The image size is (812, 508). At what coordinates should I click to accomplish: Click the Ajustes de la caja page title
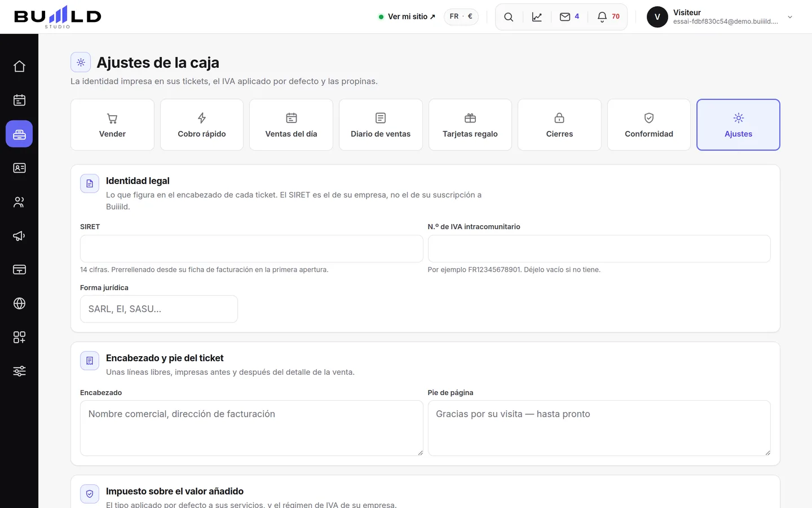pyautogui.click(x=158, y=63)
